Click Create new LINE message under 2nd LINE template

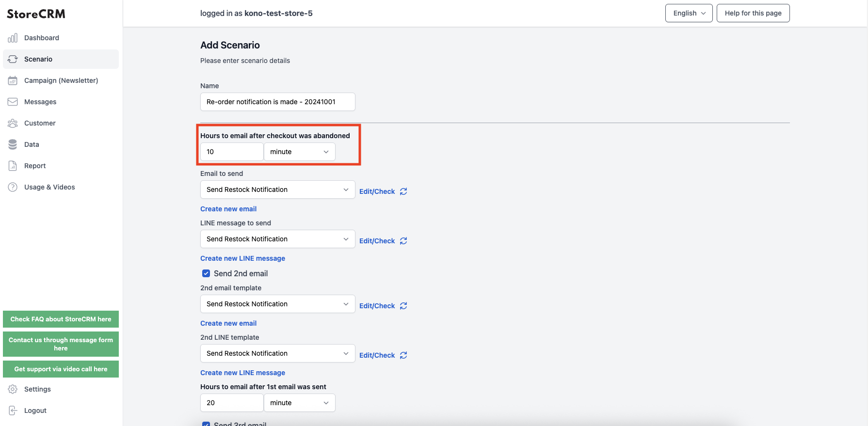tap(242, 373)
